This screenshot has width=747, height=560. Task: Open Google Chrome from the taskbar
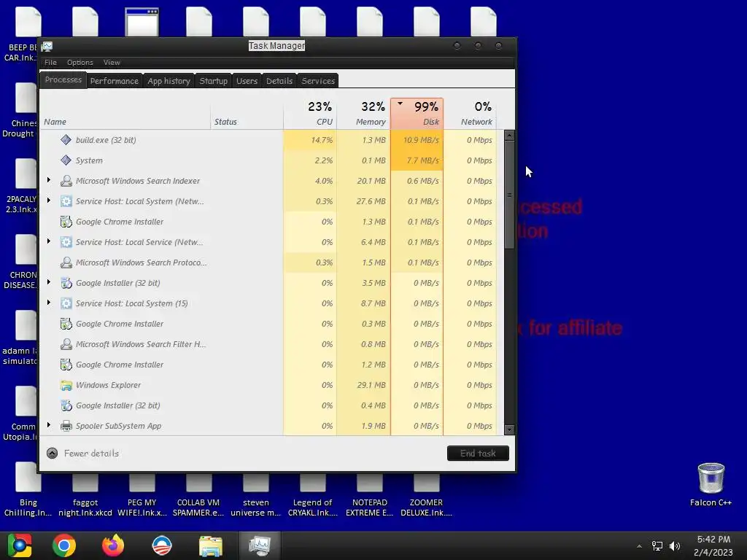click(64, 545)
